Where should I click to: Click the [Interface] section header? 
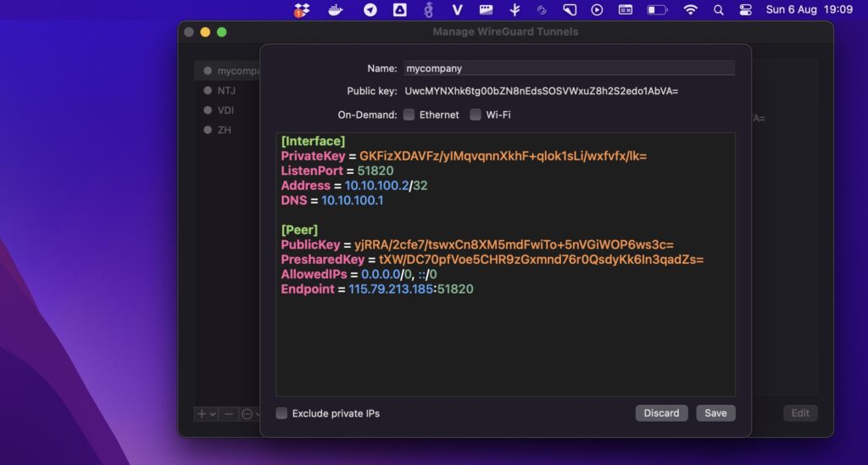pos(313,142)
